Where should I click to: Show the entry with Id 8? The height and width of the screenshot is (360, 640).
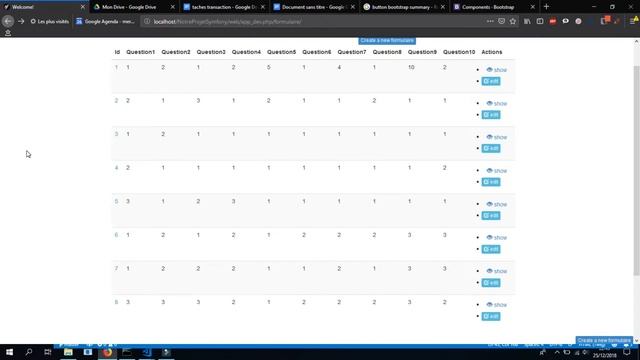(x=496, y=304)
